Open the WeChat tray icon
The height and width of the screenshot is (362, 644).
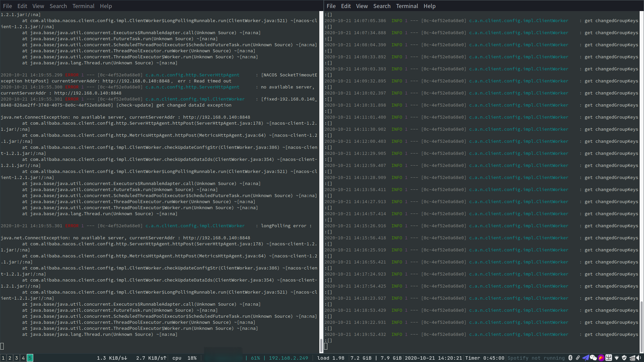(x=593, y=358)
